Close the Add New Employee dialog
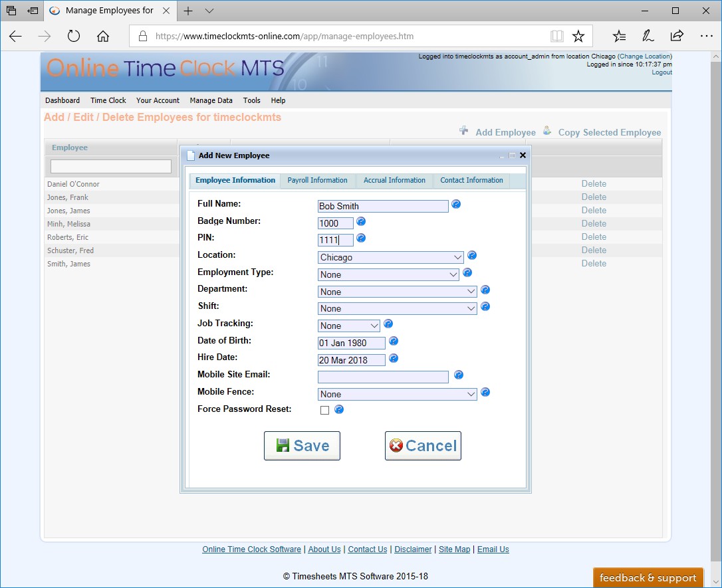The height and width of the screenshot is (588, 722). pos(523,155)
